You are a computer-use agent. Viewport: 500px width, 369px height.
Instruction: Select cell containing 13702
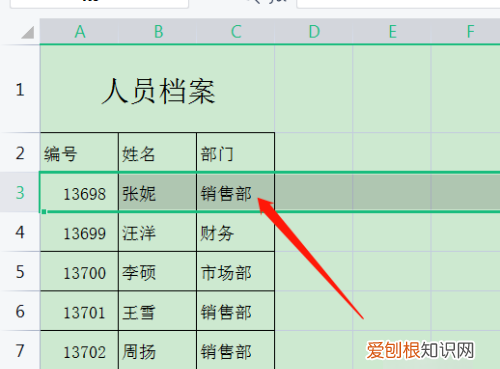pos(79,350)
